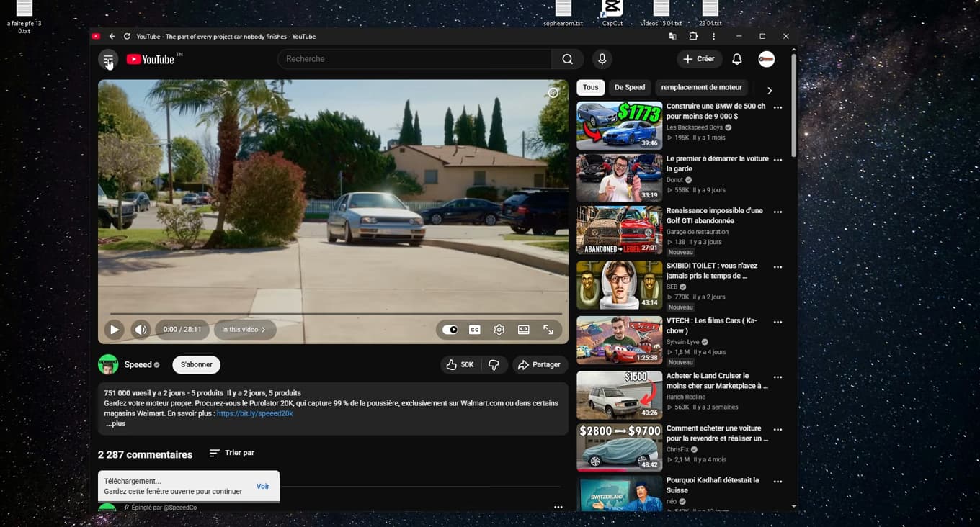Open options for Golf GTI abandonnée video
This screenshot has height=527, width=980.
pos(778,212)
